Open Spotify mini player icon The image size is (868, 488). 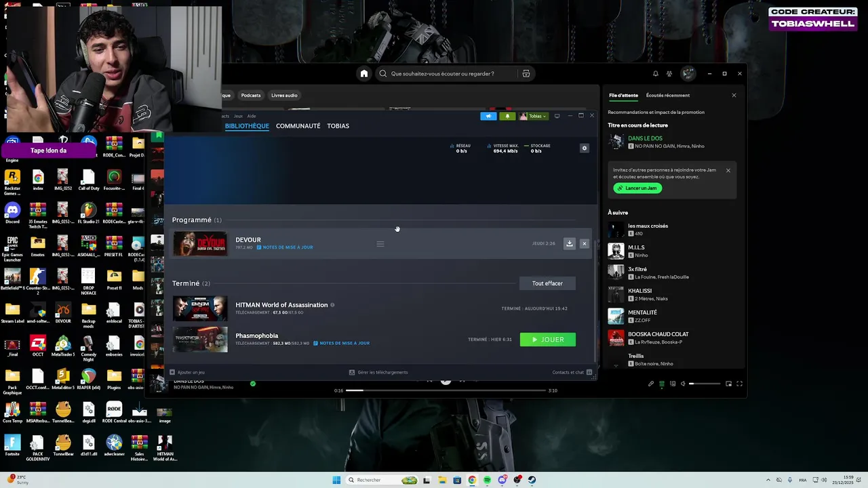tap(729, 384)
